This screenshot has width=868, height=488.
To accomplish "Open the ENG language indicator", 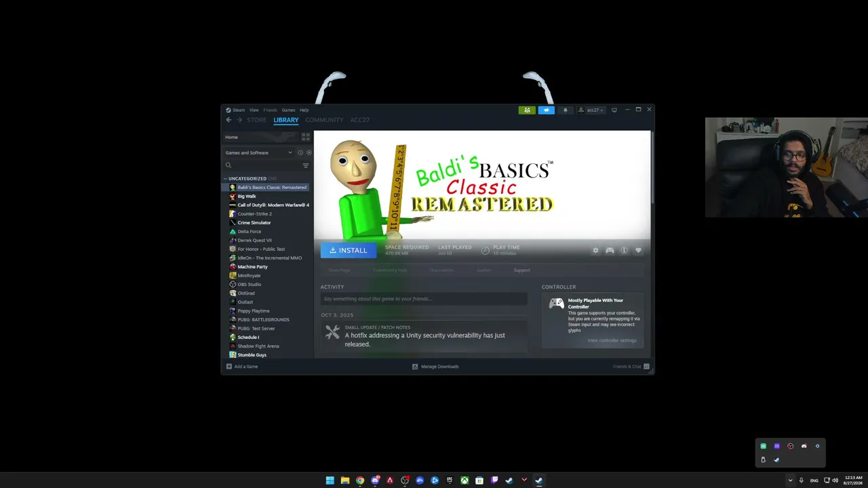I will click(814, 481).
